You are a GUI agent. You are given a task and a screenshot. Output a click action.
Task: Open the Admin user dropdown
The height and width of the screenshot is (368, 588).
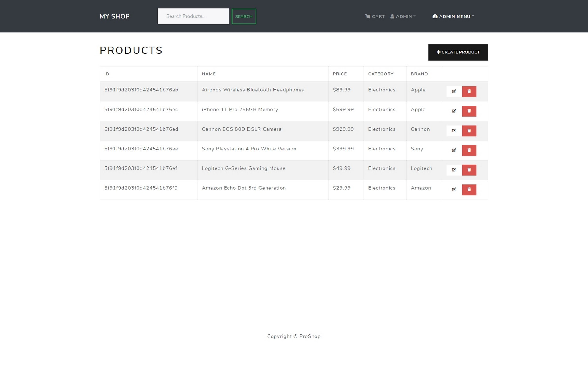coord(403,16)
